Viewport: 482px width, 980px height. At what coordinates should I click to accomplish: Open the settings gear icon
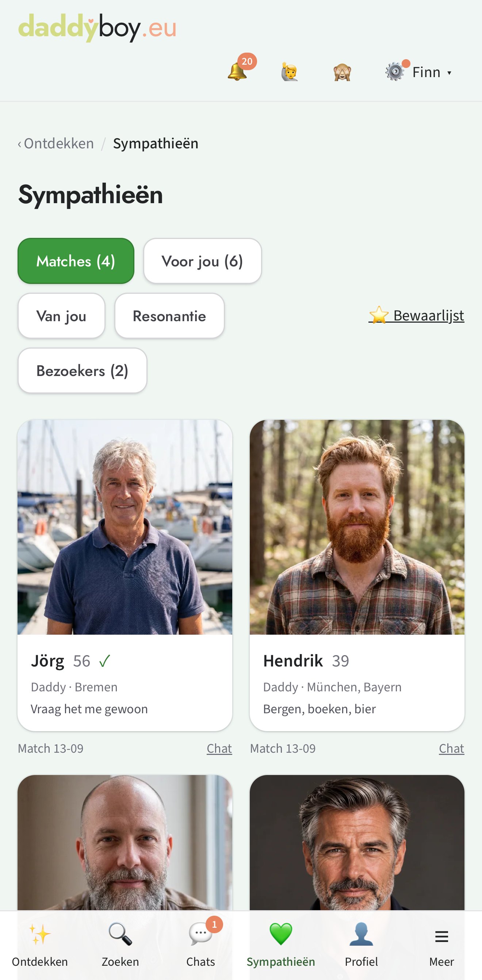395,72
